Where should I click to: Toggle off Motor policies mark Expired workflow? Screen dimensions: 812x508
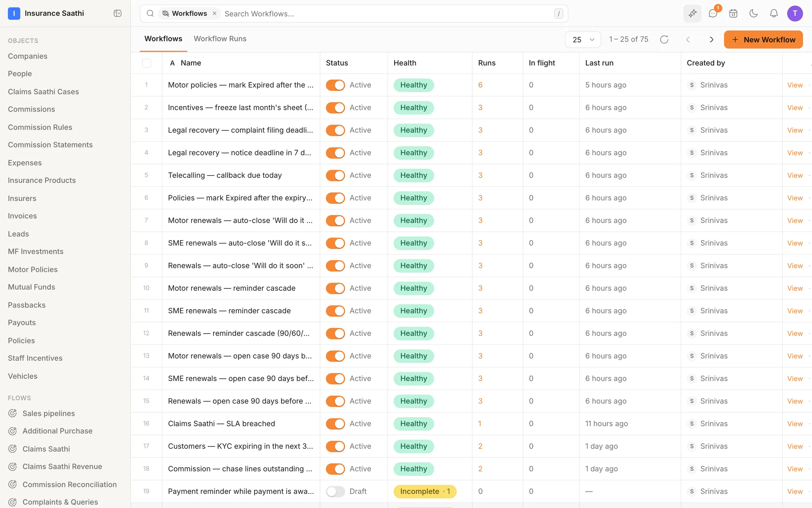335,85
